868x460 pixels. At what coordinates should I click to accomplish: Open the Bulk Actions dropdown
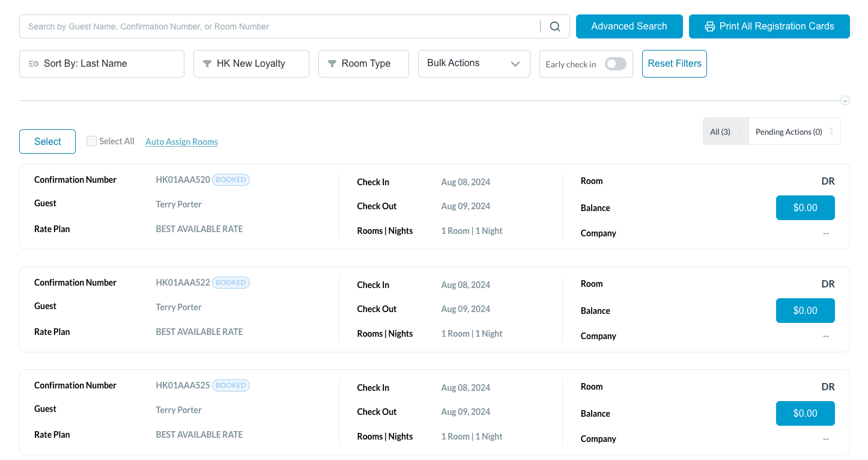click(x=473, y=64)
